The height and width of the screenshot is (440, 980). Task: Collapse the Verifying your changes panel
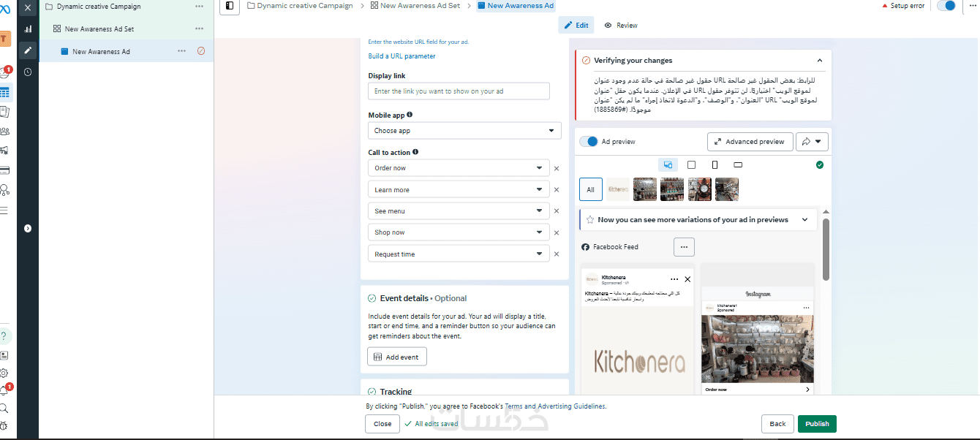(820, 61)
